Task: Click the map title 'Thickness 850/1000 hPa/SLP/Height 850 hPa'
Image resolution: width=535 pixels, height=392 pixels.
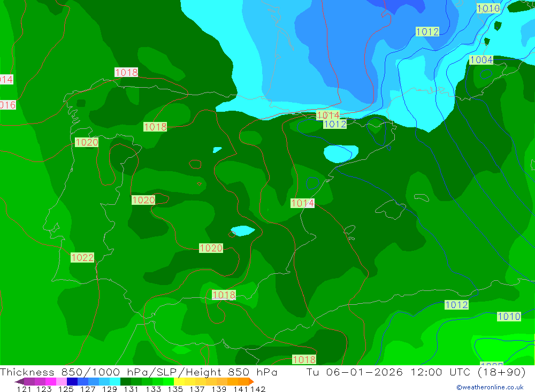Action: (139, 372)
